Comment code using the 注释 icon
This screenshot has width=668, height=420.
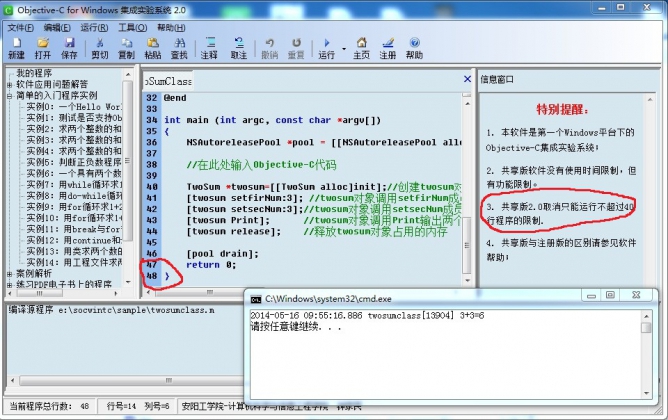coord(209,46)
